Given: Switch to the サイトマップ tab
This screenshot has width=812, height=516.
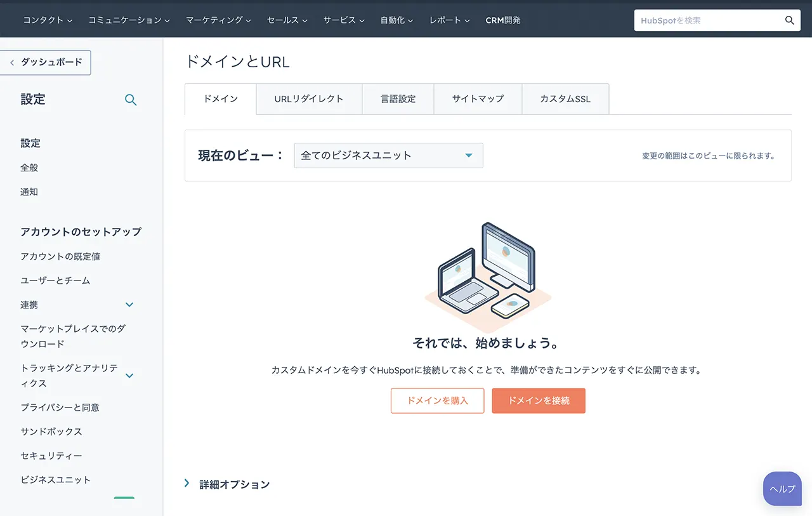Looking at the screenshot, I should pyautogui.click(x=478, y=99).
